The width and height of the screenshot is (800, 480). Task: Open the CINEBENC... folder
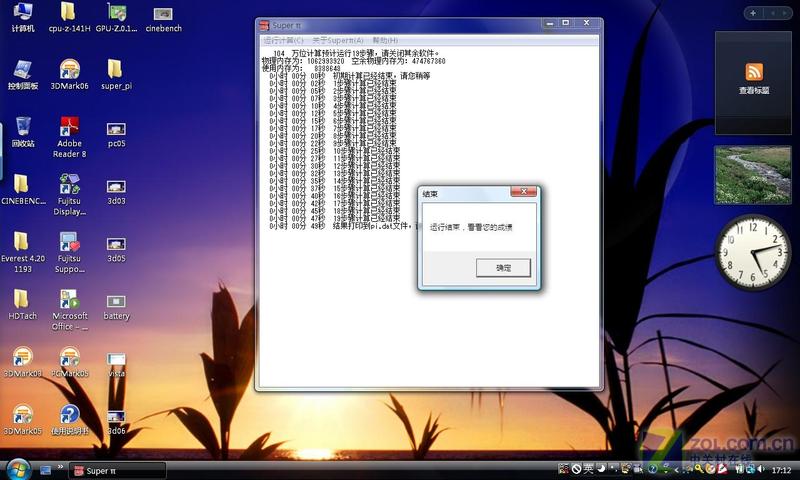[x=23, y=190]
